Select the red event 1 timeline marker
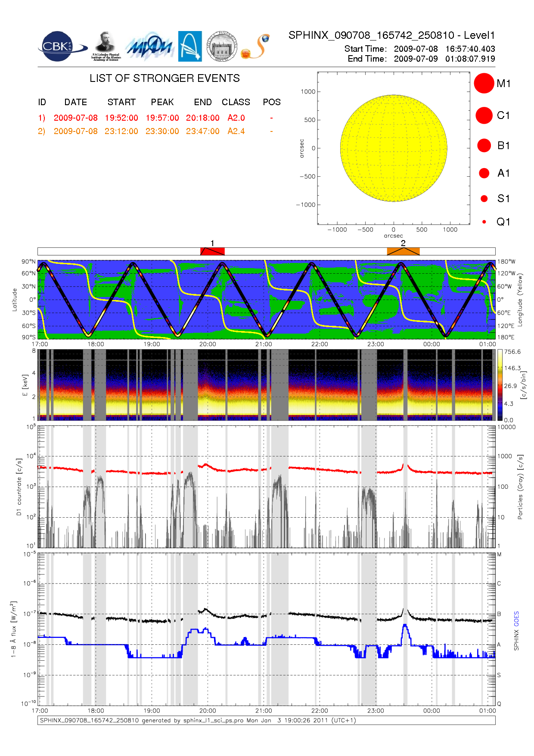 pos(212,251)
